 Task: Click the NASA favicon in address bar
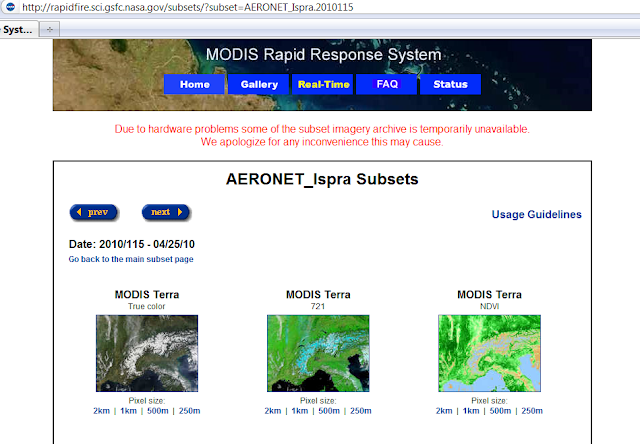coord(10,7)
